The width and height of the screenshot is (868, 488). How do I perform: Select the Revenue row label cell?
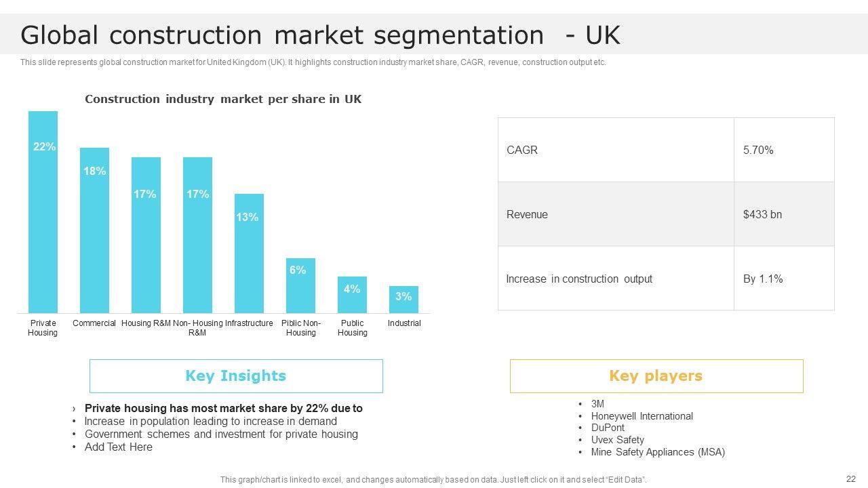(x=616, y=214)
